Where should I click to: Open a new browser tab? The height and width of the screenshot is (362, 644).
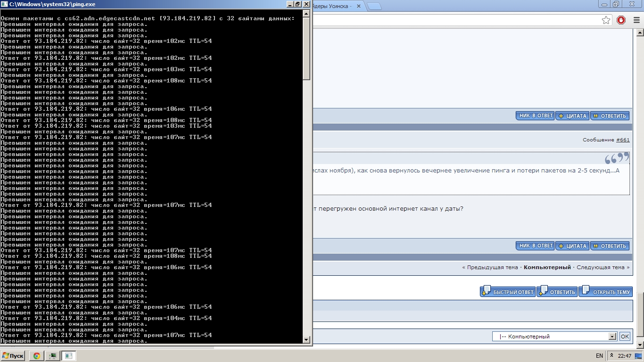point(374,6)
